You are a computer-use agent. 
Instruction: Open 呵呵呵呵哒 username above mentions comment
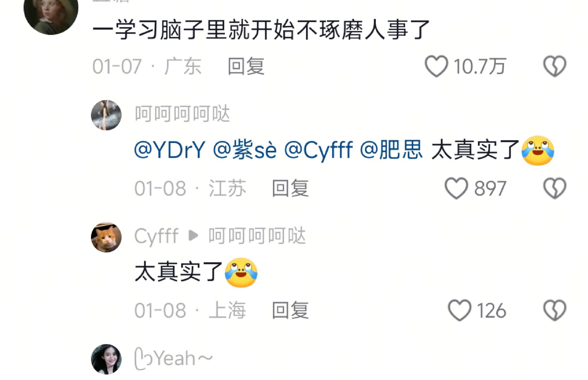coord(182,114)
